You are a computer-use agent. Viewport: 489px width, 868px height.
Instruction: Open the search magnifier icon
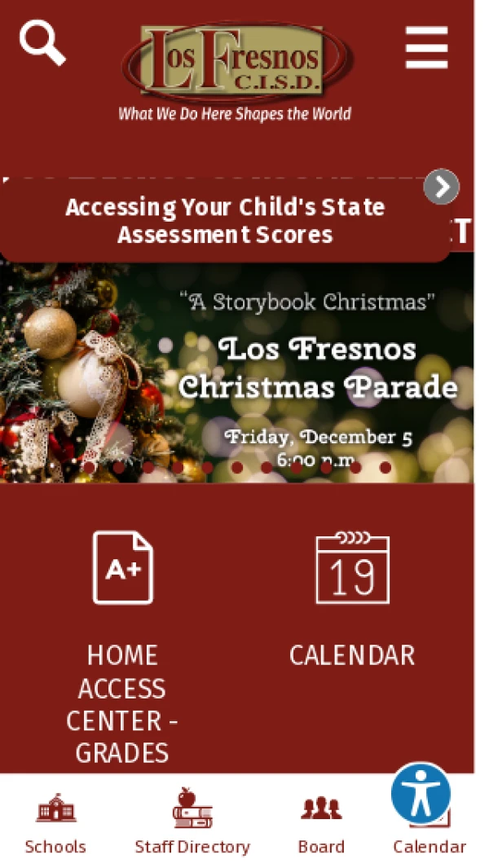click(x=42, y=42)
